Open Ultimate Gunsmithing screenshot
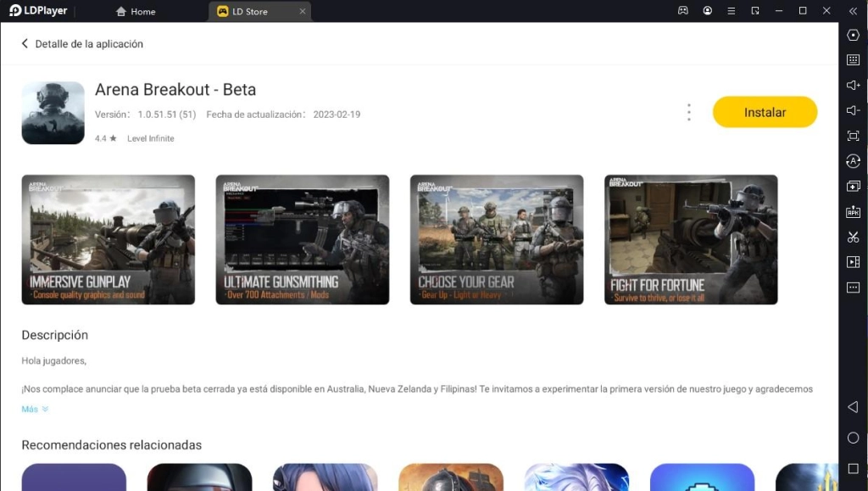 303,240
